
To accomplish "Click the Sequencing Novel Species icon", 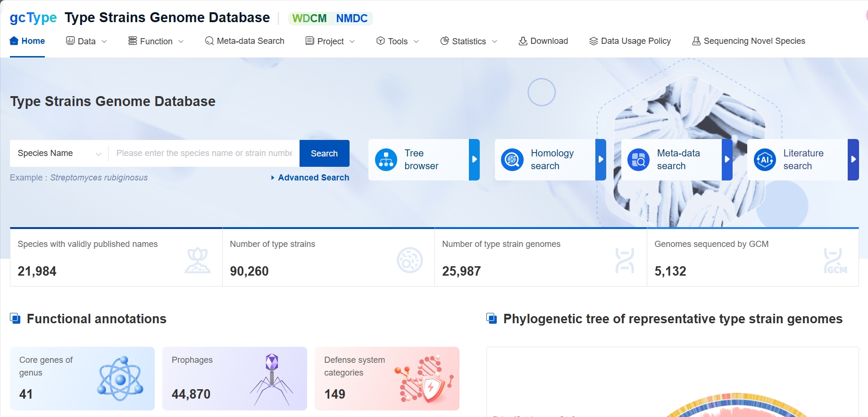I will [x=696, y=41].
